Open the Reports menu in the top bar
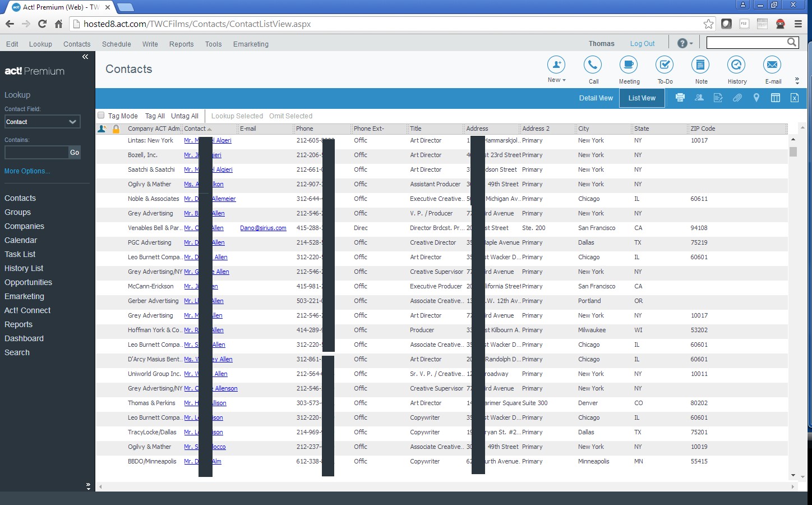The image size is (812, 505). click(182, 44)
